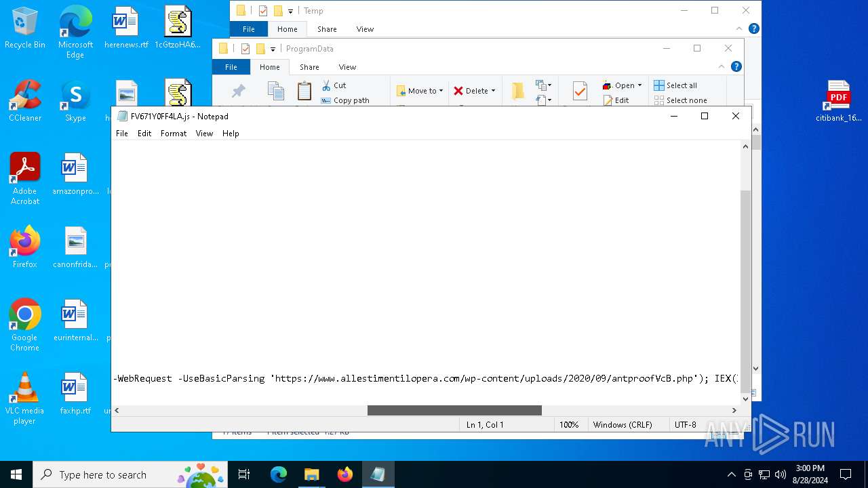Image resolution: width=868 pixels, height=488 pixels.
Task: Open Adobe Acrobat desktop shortcut
Action: click(24, 179)
